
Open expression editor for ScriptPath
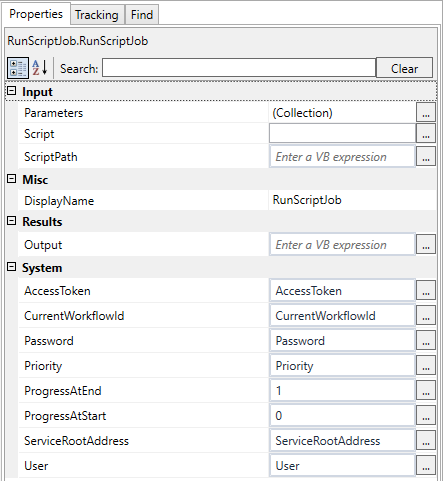coord(426,157)
